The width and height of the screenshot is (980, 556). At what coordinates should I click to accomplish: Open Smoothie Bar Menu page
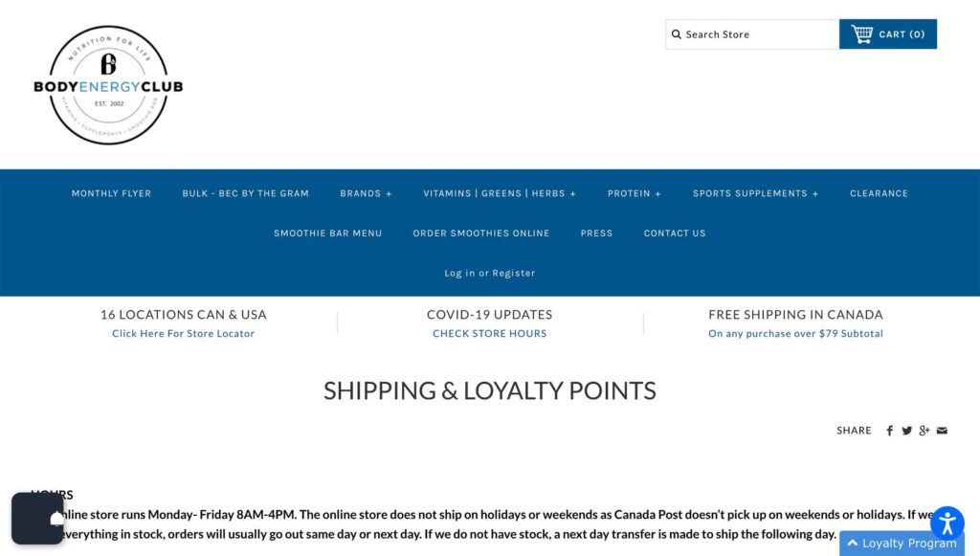(327, 234)
